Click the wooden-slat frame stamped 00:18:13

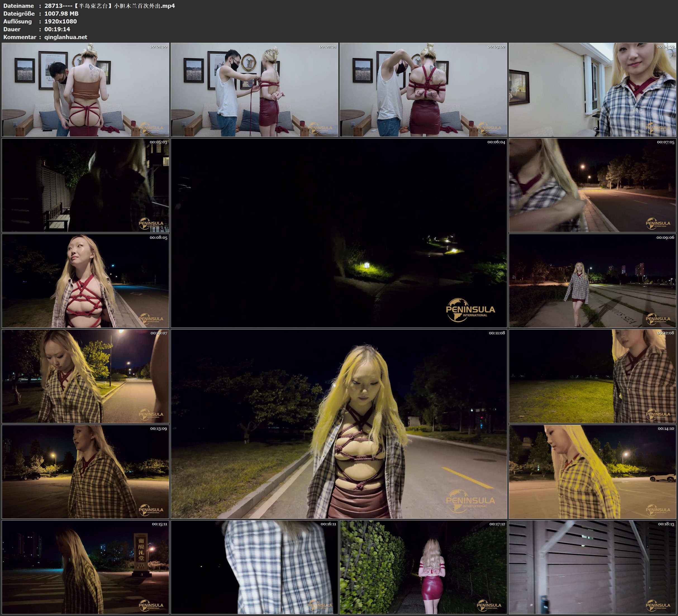tap(592, 567)
